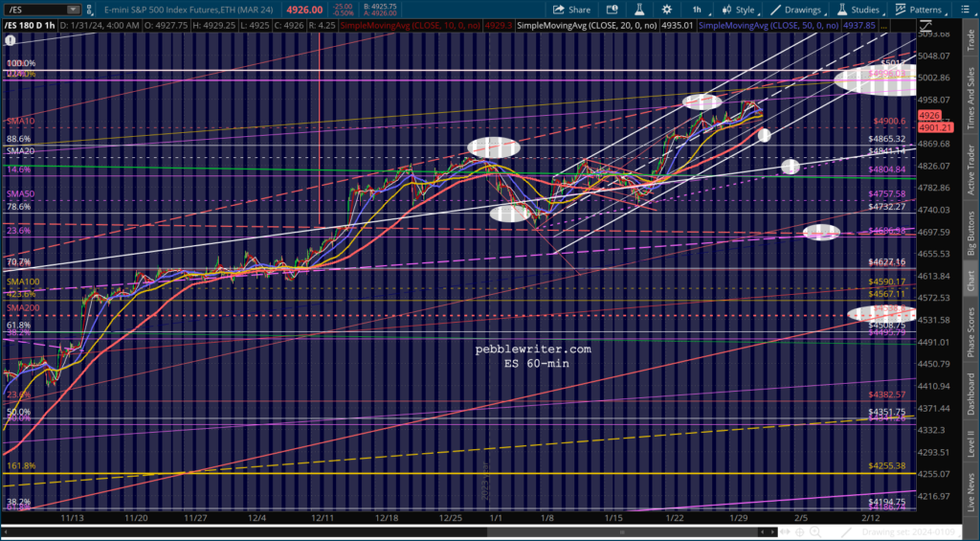Click the 4901.21 red price bubble
The height and width of the screenshot is (541, 980).
tap(935, 127)
